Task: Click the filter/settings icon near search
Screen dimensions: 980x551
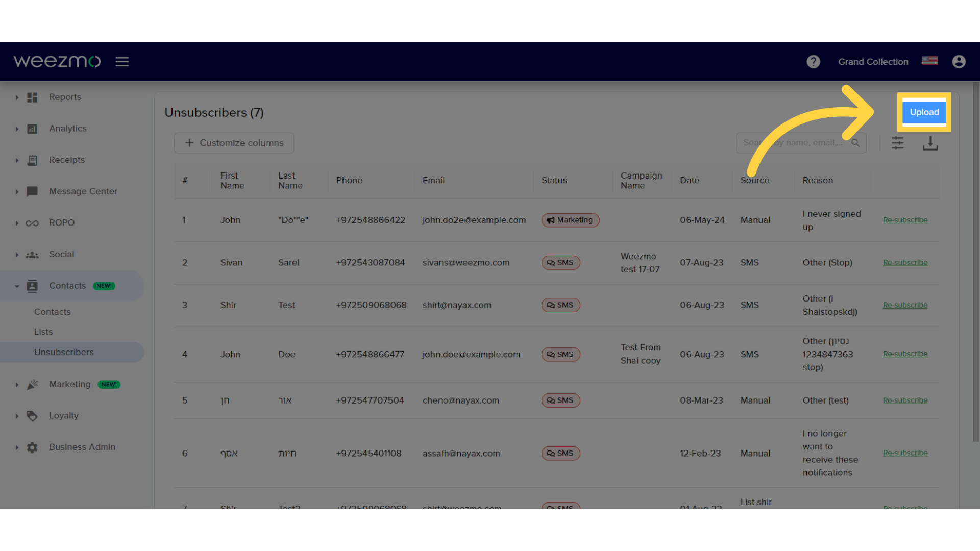Action: (898, 143)
